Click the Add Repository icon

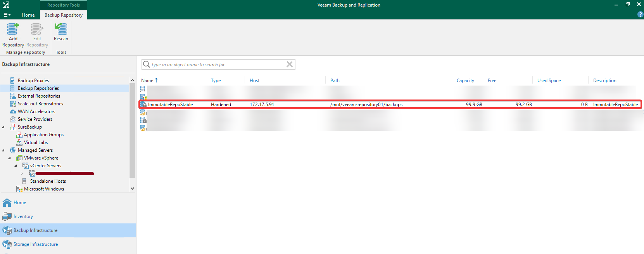click(x=13, y=29)
